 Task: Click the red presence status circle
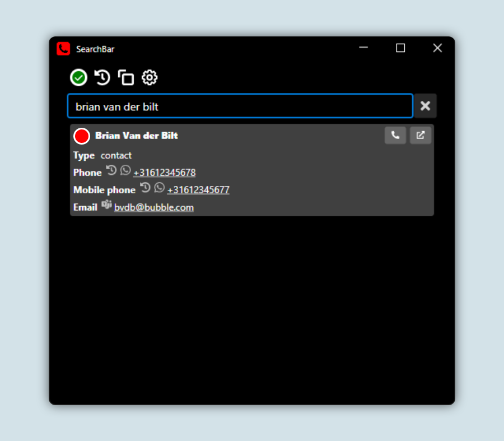coord(82,136)
